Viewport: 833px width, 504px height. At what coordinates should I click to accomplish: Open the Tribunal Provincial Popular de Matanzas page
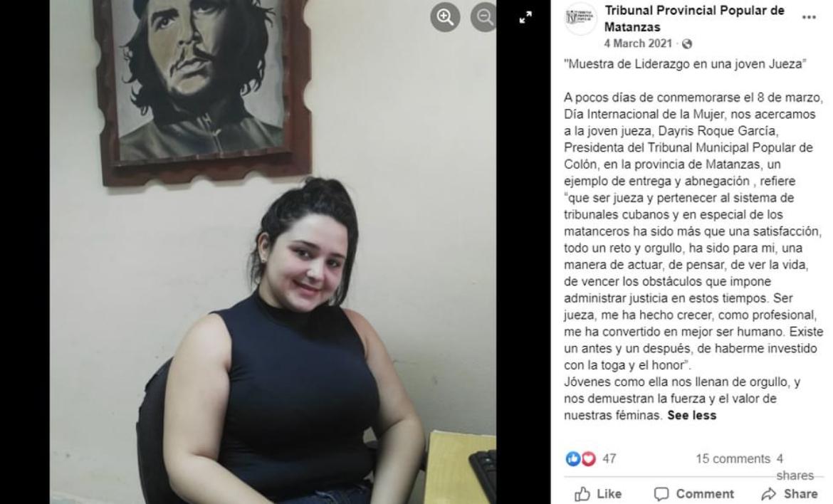(x=694, y=19)
